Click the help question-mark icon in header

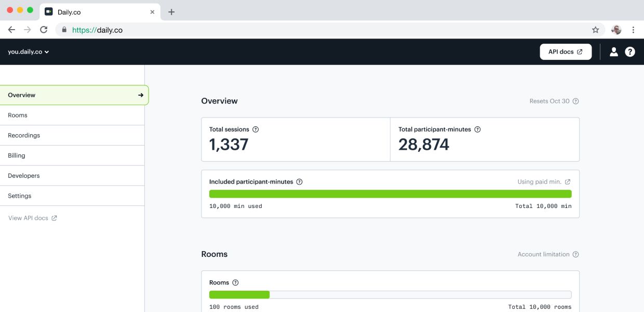(630, 51)
